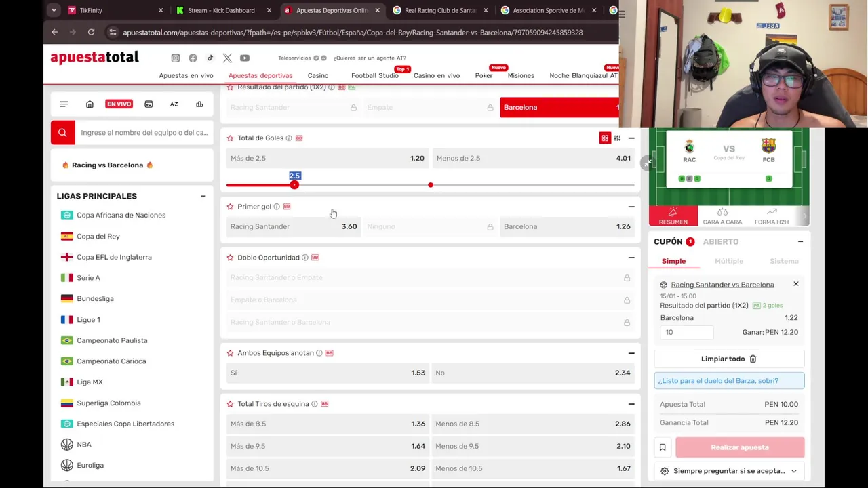Select grid view icon in Total de Goles
This screenshot has width=868, height=488.
point(605,138)
